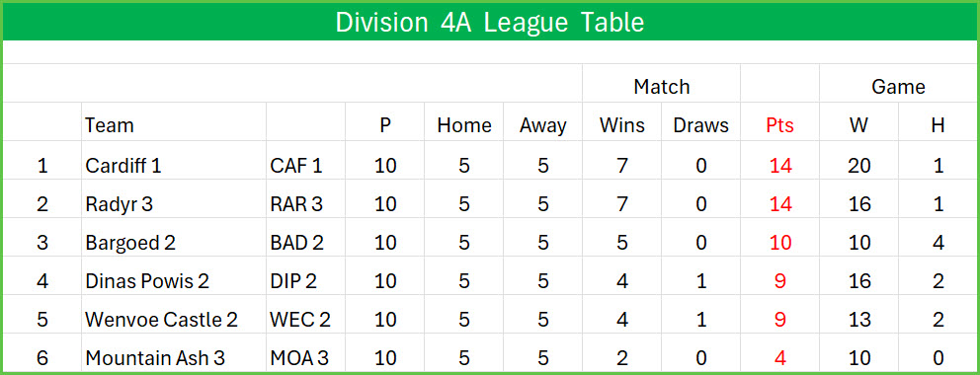The height and width of the screenshot is (375, 980).
Task: Click the Radyr 3 team name
Action: (119, 204)
